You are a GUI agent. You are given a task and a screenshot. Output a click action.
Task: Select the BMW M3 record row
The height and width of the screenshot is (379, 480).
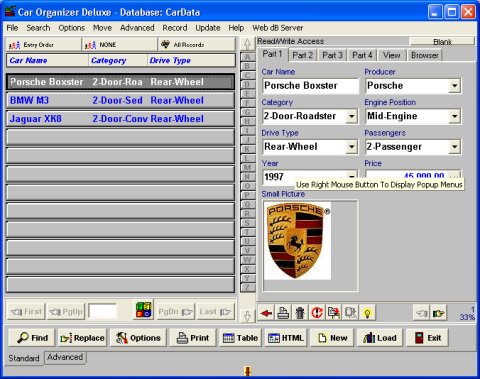click(x=120, y=100)
